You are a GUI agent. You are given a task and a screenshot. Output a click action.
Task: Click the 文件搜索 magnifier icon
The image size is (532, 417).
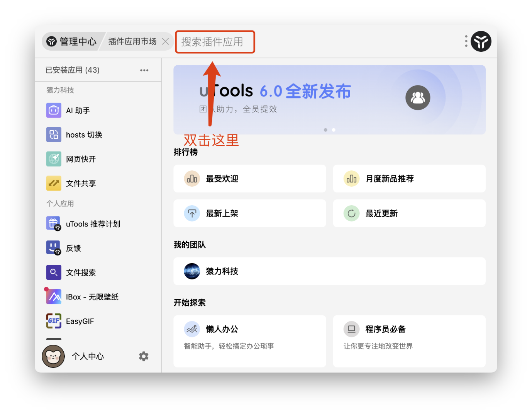[x=54, y=272]
